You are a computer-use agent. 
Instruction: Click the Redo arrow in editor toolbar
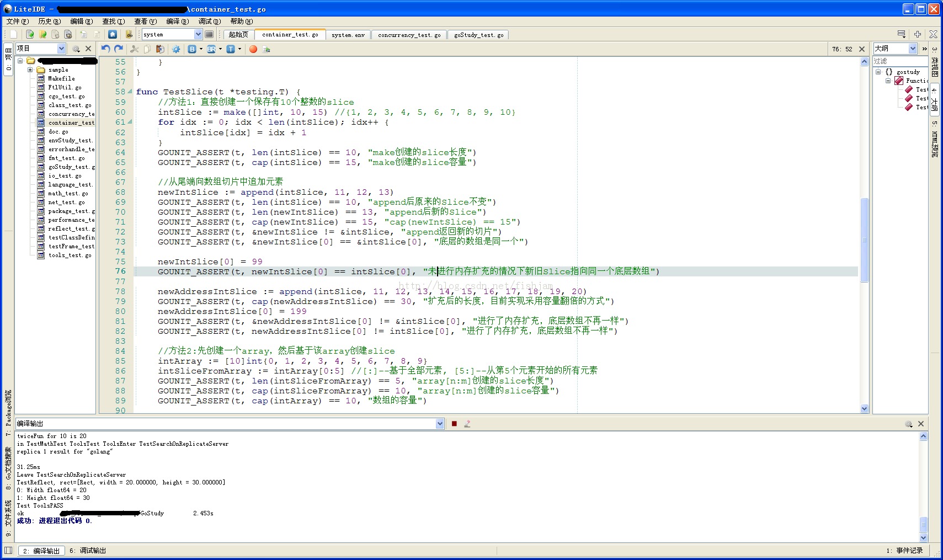[118, 49]
